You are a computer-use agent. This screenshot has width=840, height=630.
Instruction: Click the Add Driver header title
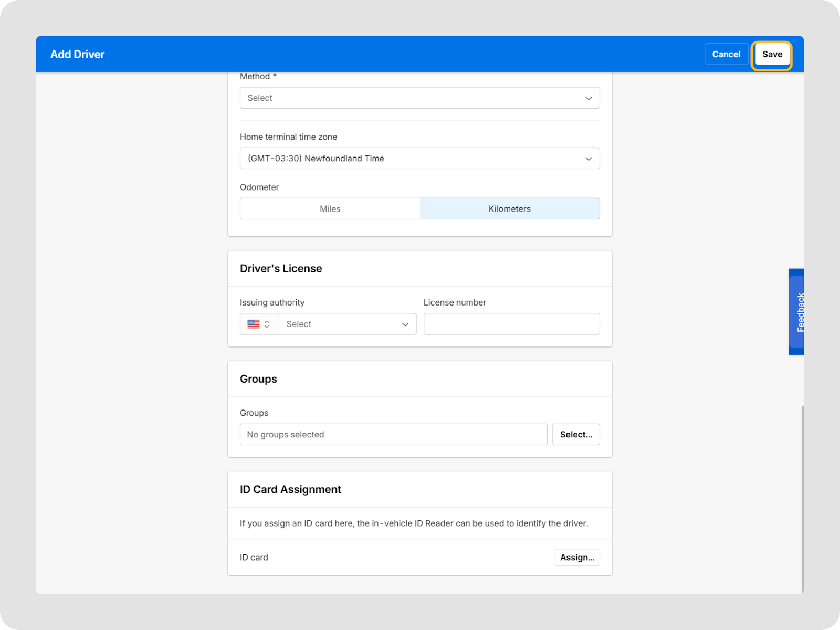[77, 55]
